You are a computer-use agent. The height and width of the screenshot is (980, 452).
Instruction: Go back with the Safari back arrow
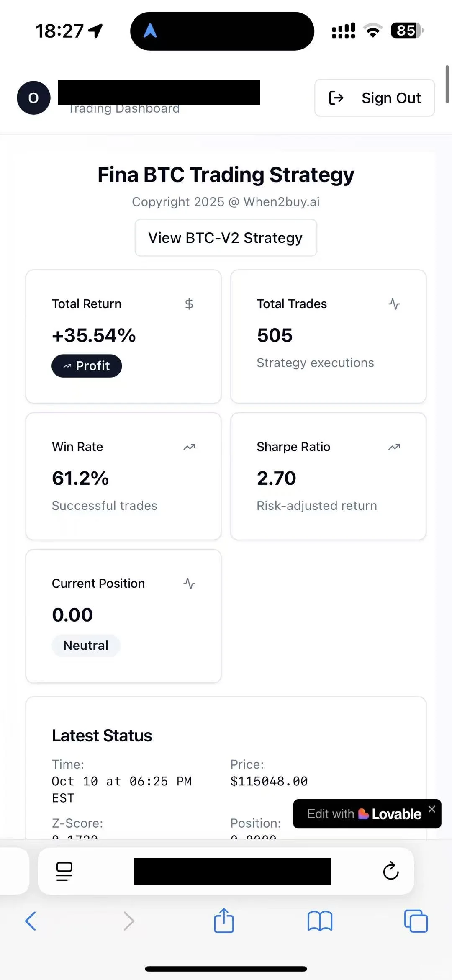31,921
